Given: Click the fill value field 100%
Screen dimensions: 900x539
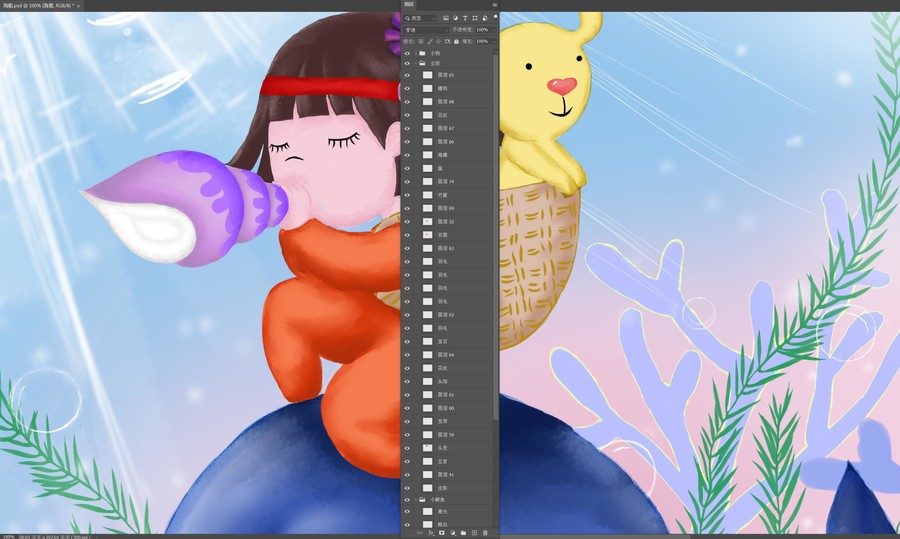Looking at the screenshot, I should [482, 41].
